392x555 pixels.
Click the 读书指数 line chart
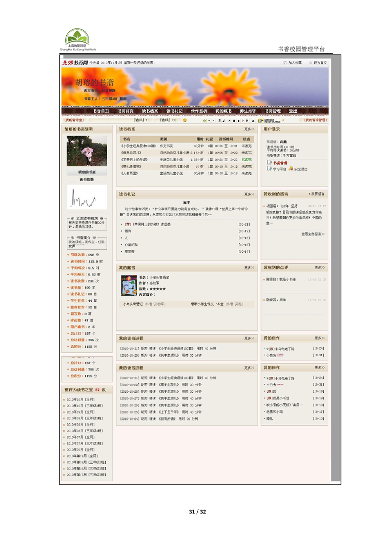(87, 197)
